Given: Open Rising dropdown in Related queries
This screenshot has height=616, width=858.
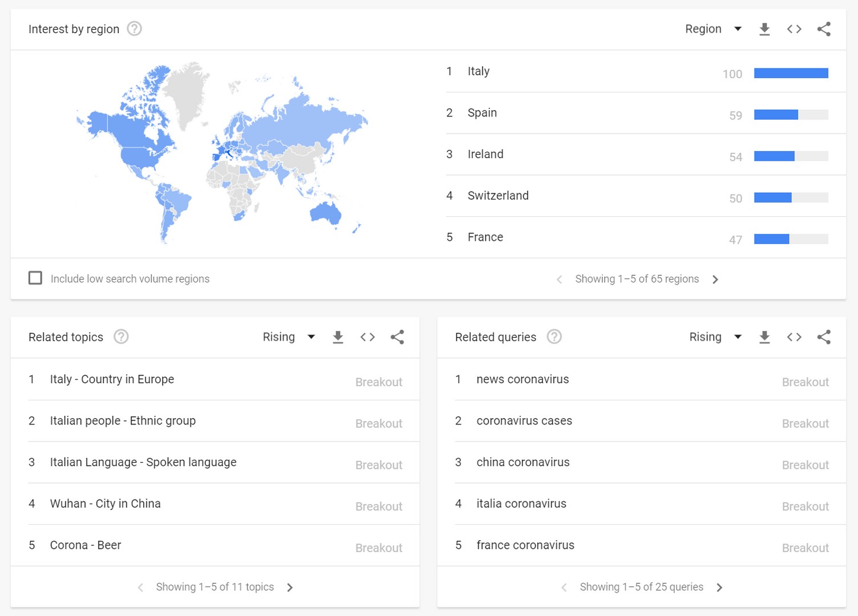Looking at the screenshot, I should 715,337.
